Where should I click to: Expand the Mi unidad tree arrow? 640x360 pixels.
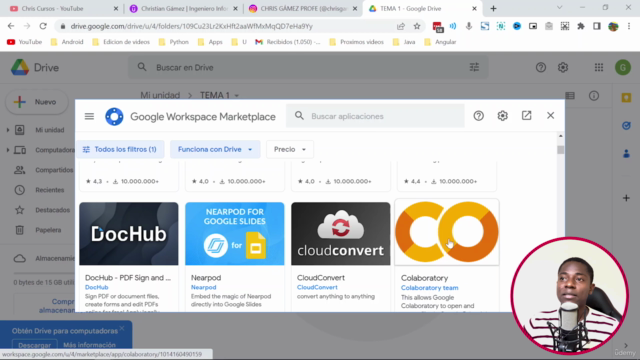point(8,130)
